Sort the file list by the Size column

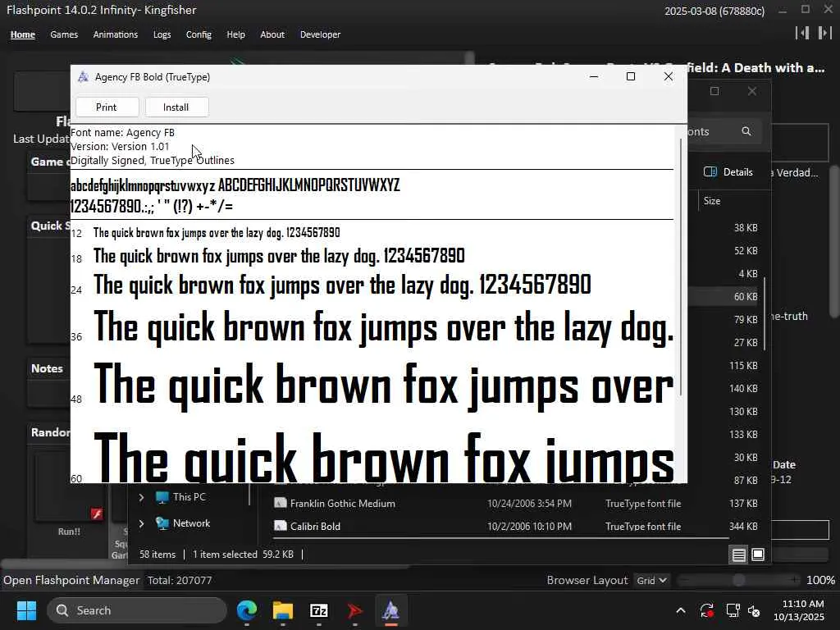click(712, 201)
